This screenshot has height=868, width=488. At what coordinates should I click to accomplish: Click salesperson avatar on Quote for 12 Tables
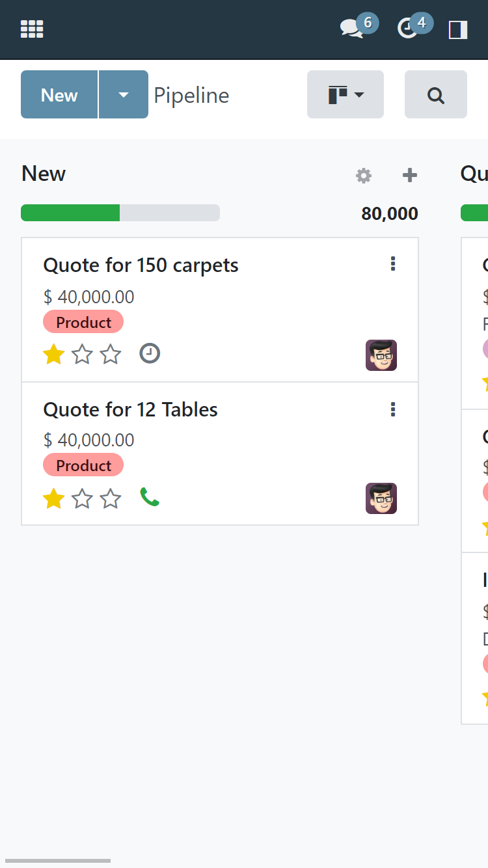pyautogui.click(x=381, y=498)
